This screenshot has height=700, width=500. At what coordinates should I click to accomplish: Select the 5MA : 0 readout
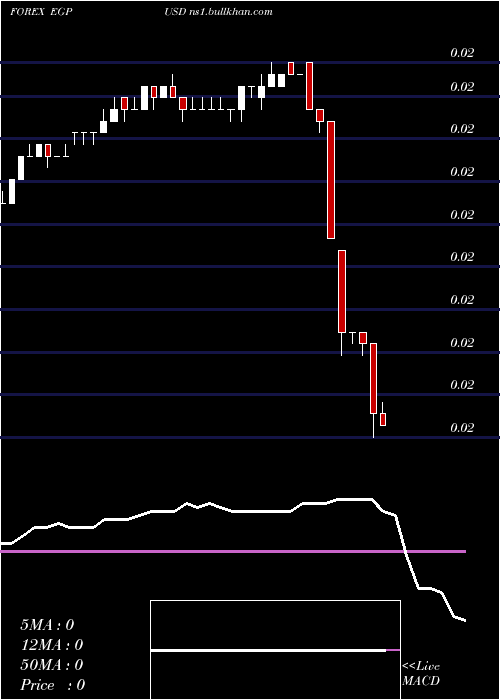(47, 625)
